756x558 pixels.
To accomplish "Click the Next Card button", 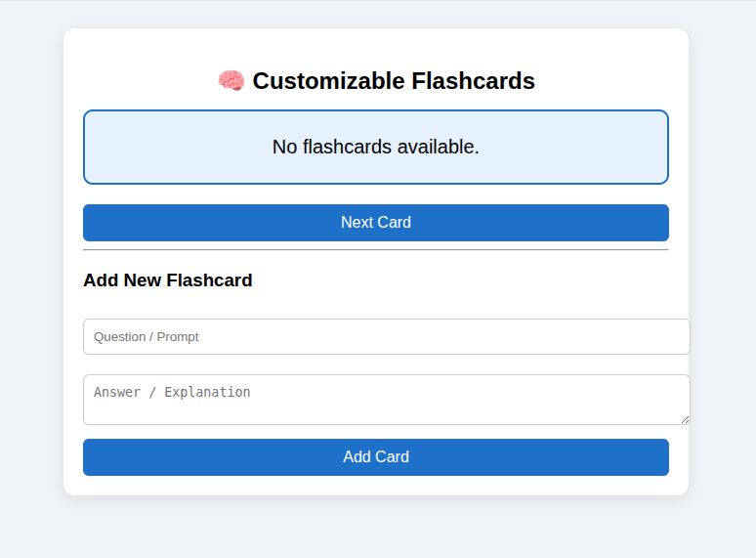I will [376, 223].
